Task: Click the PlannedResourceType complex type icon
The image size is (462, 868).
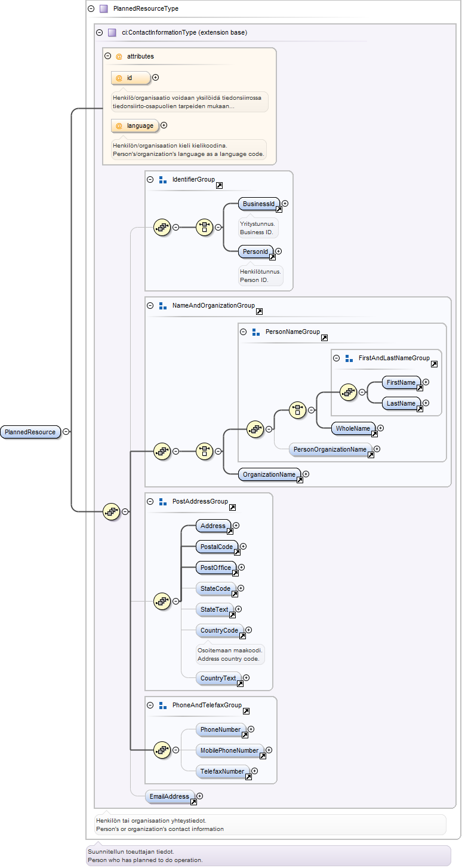Action: pos(104,9)
